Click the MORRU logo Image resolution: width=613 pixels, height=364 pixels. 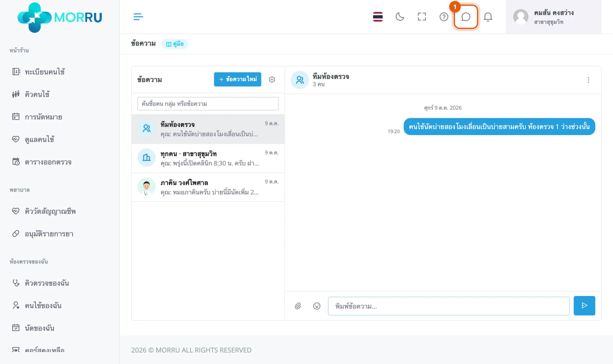[x=60, y=17]
